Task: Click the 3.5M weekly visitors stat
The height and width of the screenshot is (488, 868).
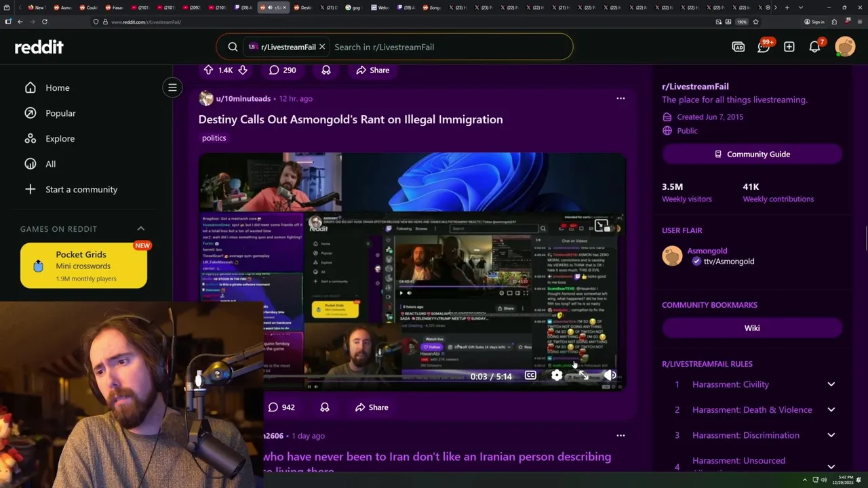Action: click(x=687, y=192)
